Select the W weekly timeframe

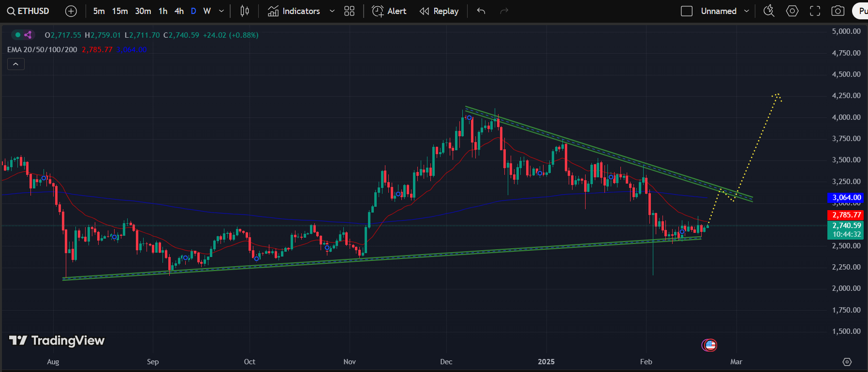click(207, 11)
